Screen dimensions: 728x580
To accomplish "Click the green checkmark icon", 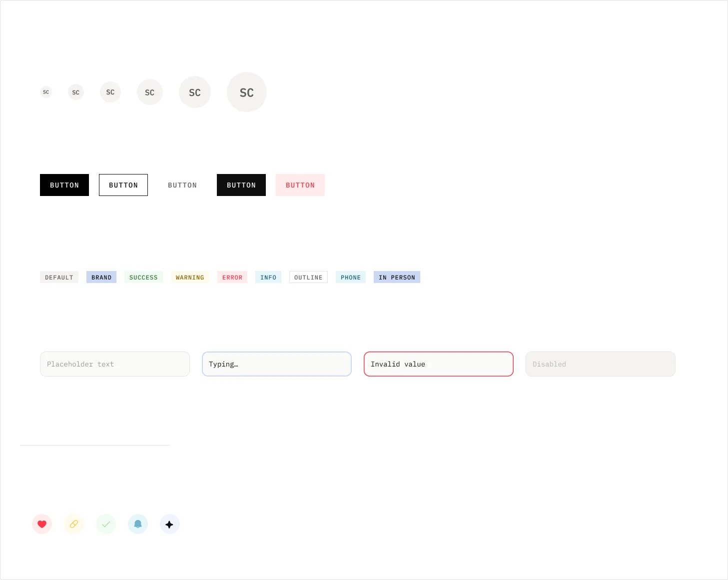I will [106, 524].
